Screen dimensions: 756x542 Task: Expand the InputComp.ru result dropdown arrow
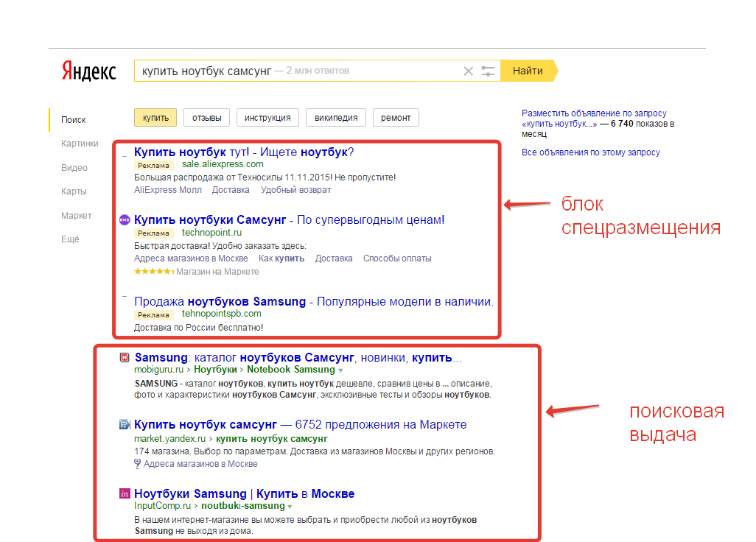(x=290, y=507)
